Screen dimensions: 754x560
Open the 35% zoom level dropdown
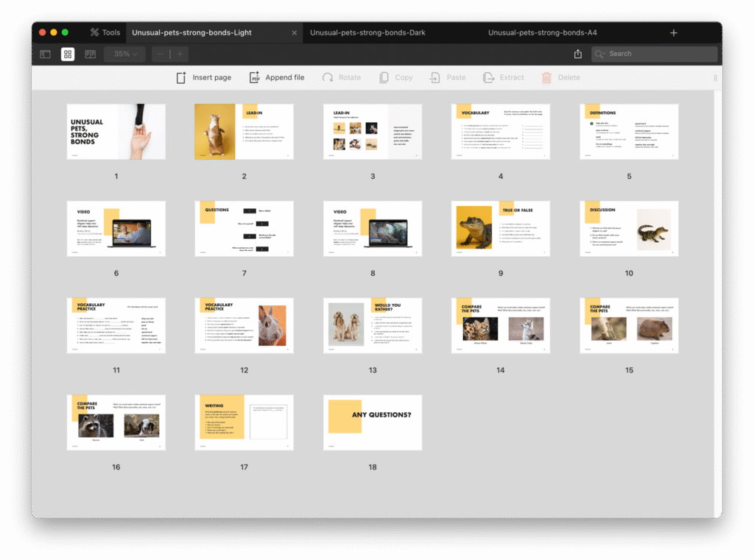point(125,54)
